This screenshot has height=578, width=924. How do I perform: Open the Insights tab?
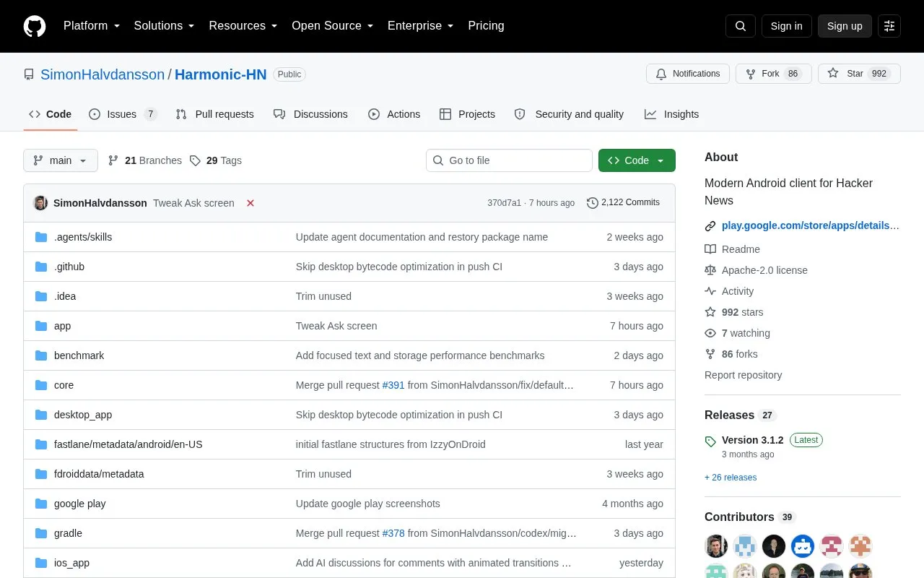point(671,114)
